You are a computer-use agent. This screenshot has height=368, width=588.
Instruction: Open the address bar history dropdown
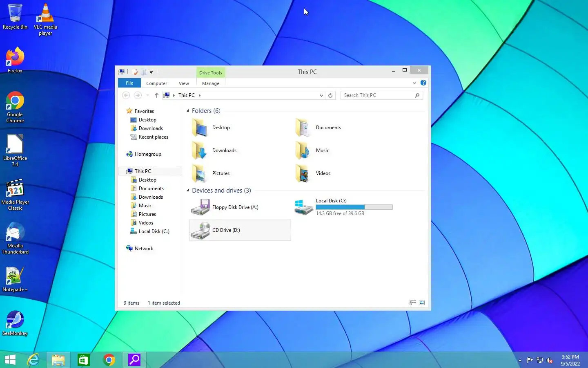point(321,95)
